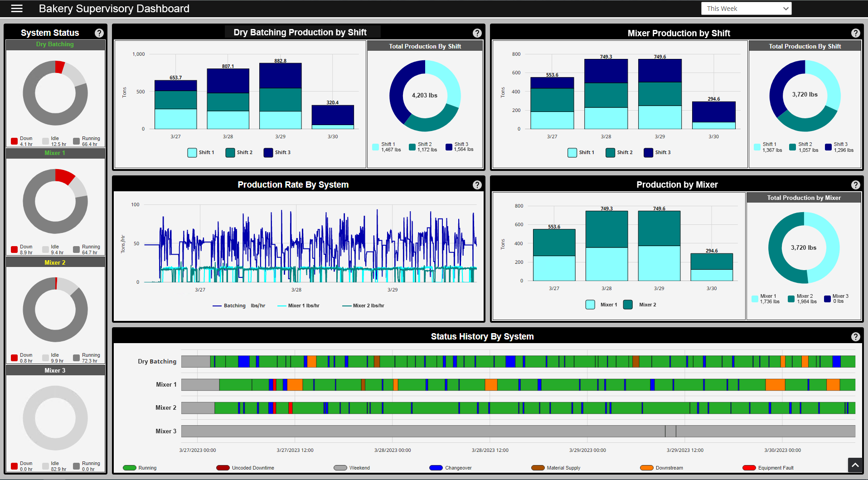Click the Downstream orange legend swatch
868x480 pixels.
(x=647, y=468)
